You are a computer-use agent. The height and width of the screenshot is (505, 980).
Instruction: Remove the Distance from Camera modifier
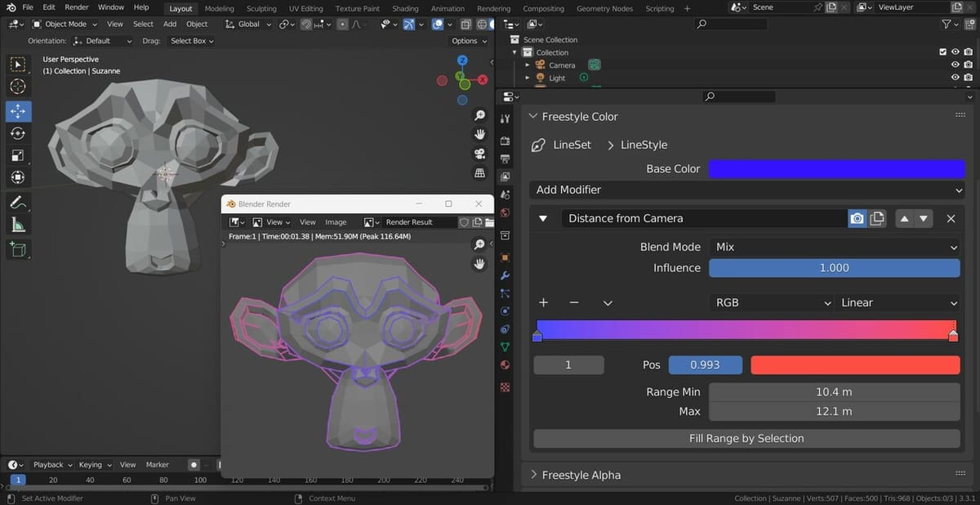click(x=951, y=218)
